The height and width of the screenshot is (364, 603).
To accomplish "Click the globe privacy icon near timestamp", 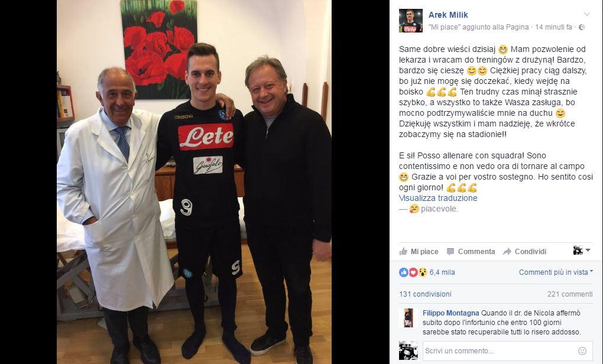I will tap(582, 27).
